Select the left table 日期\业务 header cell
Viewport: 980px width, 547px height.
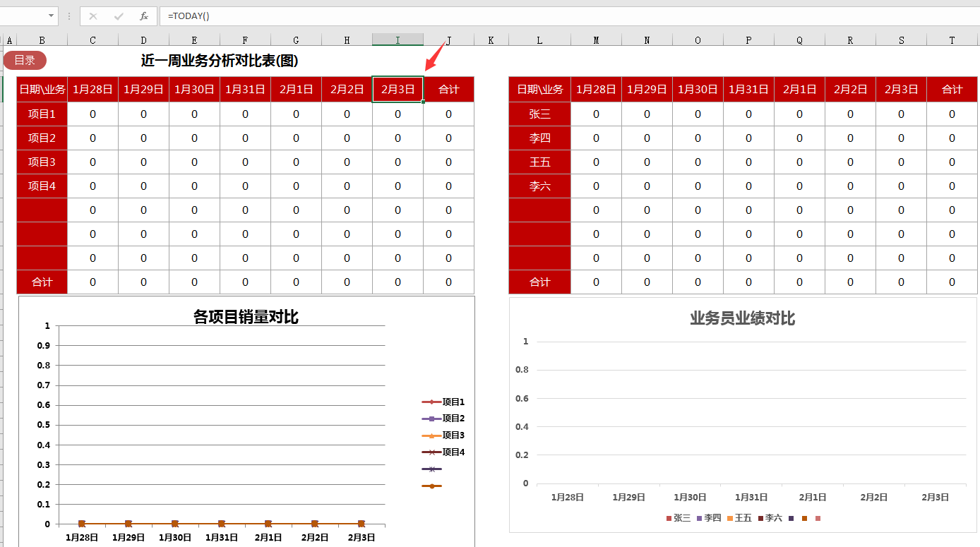point(42,90)
